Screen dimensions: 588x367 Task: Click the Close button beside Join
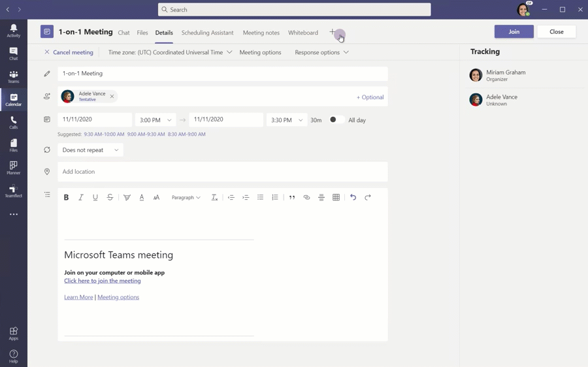pos(557,31)
